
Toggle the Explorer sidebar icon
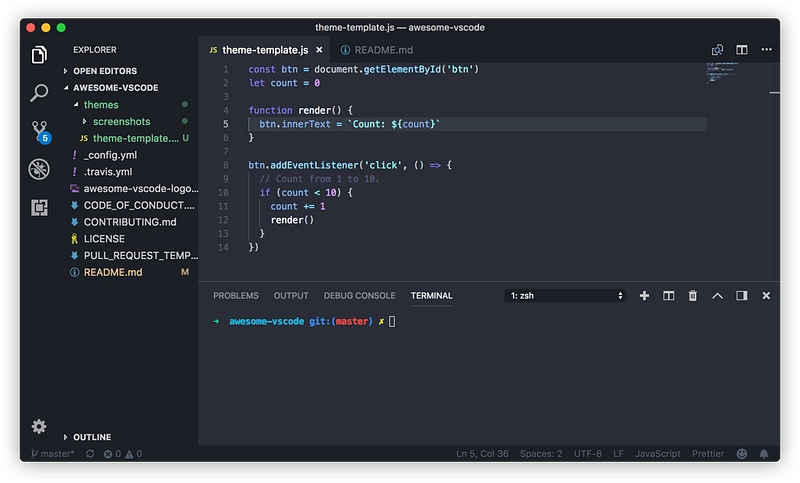click(39, 55)
